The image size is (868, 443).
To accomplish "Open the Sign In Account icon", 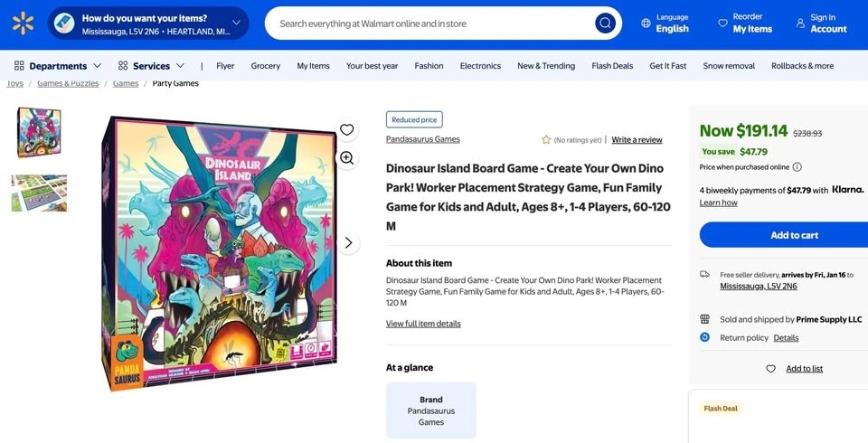I will 800,24.
